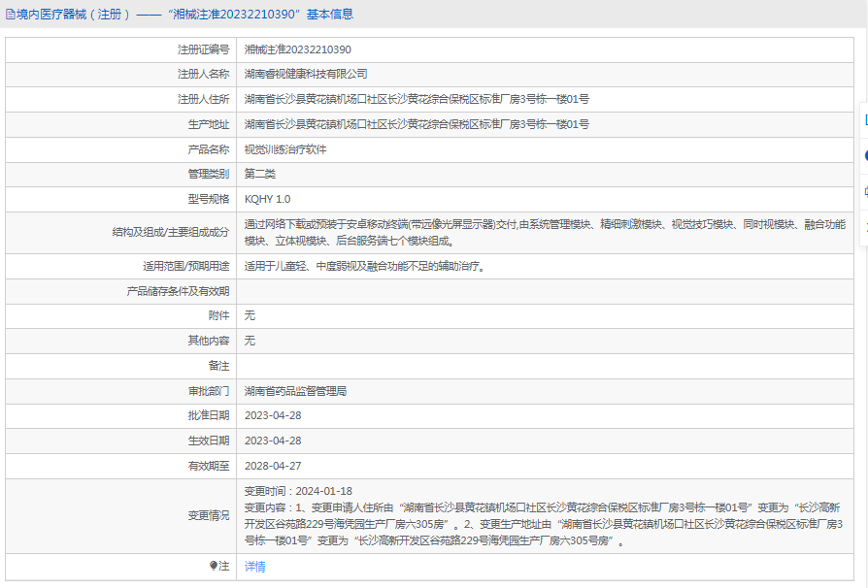This screenshot has height=588, width=868.
Task: Click the date in the 批准日期 row
Action: [273, 415]
